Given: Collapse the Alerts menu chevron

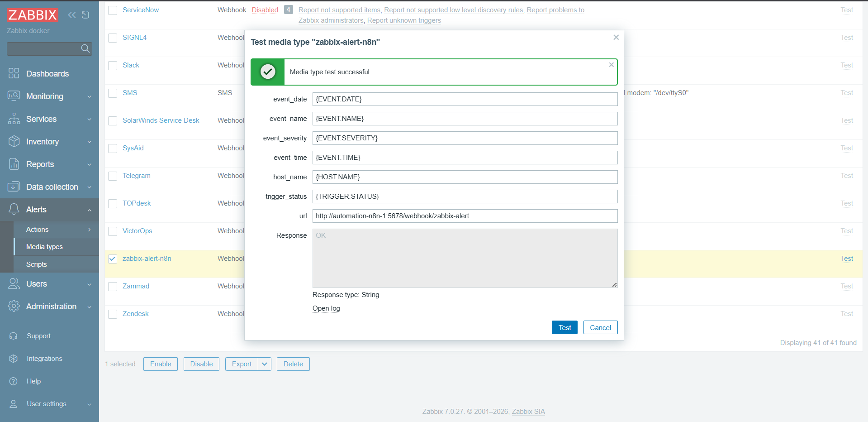Looking at the screenshot, I should 90,210.
